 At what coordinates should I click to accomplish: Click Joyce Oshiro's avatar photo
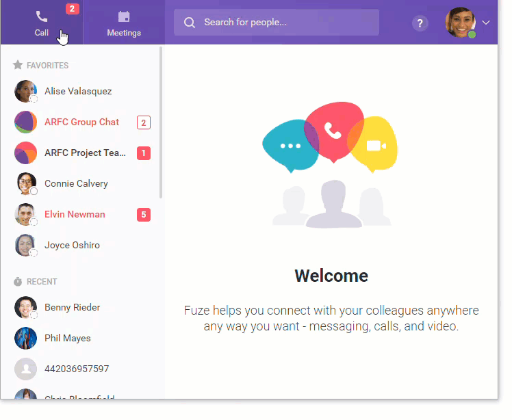click(x=25, y=245)
